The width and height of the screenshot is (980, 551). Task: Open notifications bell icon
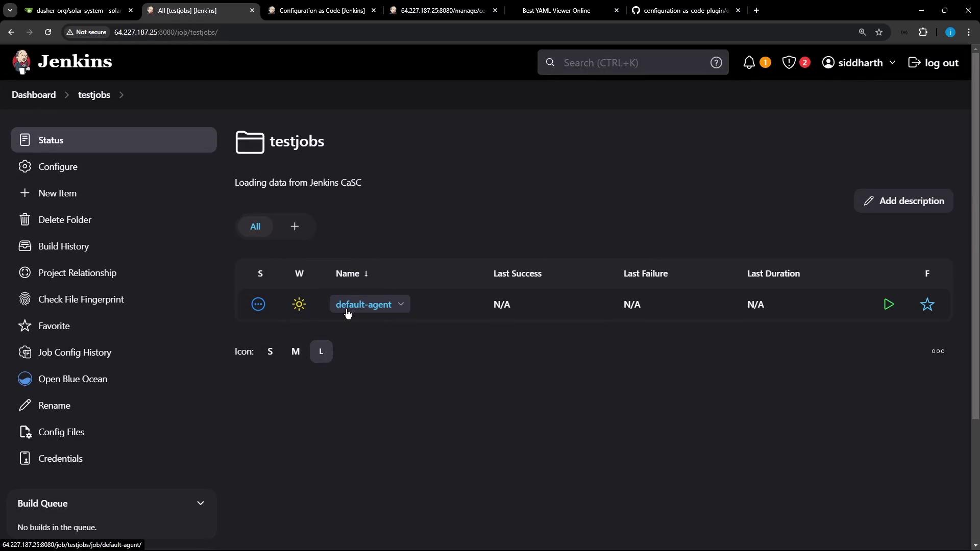pos(749,63)
